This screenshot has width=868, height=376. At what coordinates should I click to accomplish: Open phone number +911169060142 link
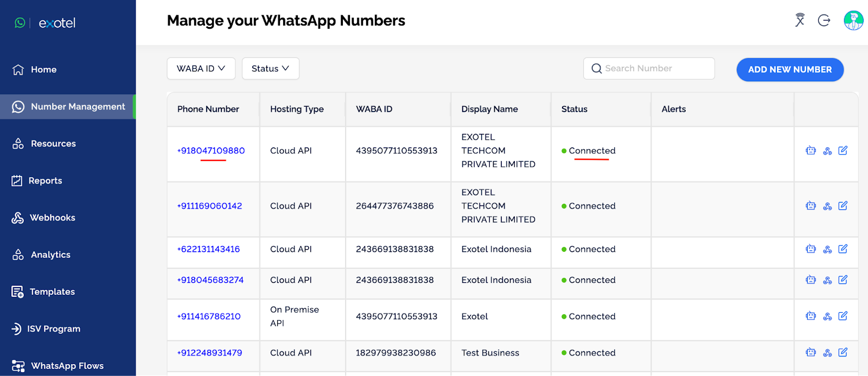[x=209, y=206]
